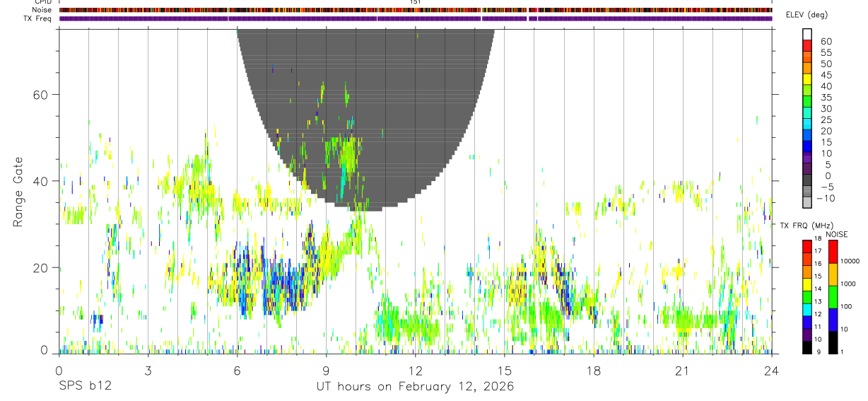Image resolution: width=868 pixels, height=401 pixels.
Task: Click the 21 tick label on the time axis
Action: pos(683,371)
